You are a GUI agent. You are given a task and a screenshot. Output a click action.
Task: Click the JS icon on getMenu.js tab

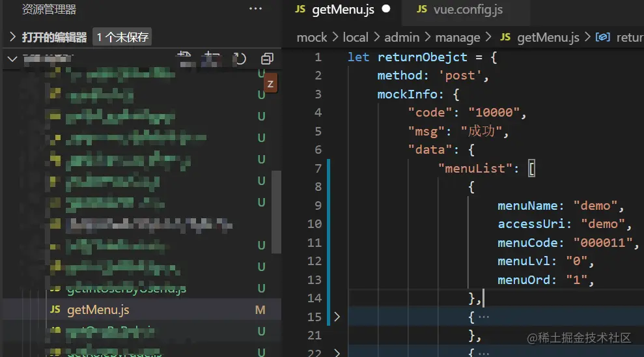300,9
